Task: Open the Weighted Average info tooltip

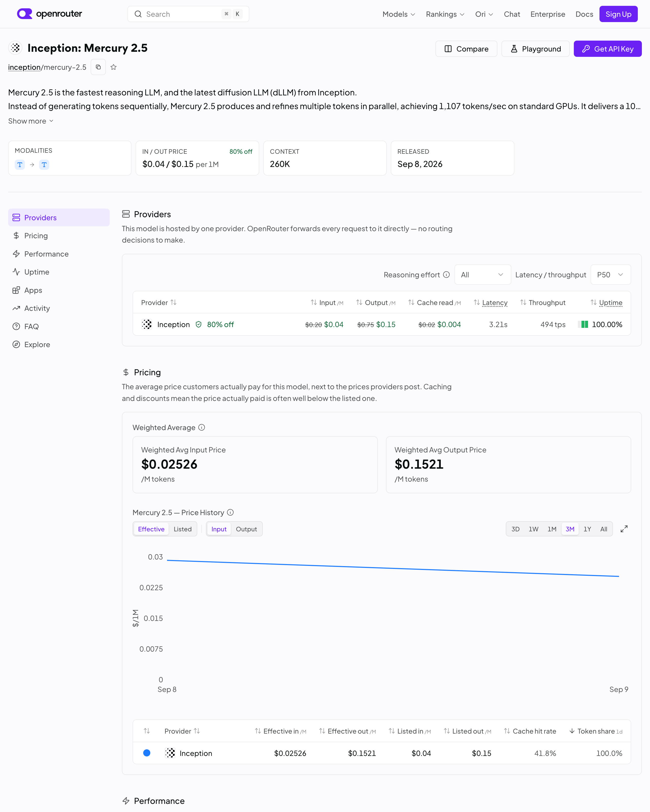Action: coord(202,427)
